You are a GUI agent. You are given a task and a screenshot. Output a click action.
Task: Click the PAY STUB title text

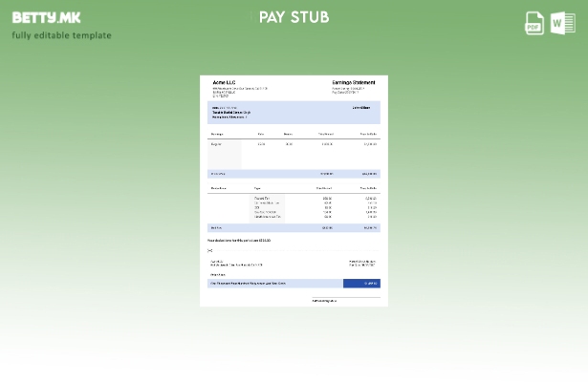coord(294,17)
